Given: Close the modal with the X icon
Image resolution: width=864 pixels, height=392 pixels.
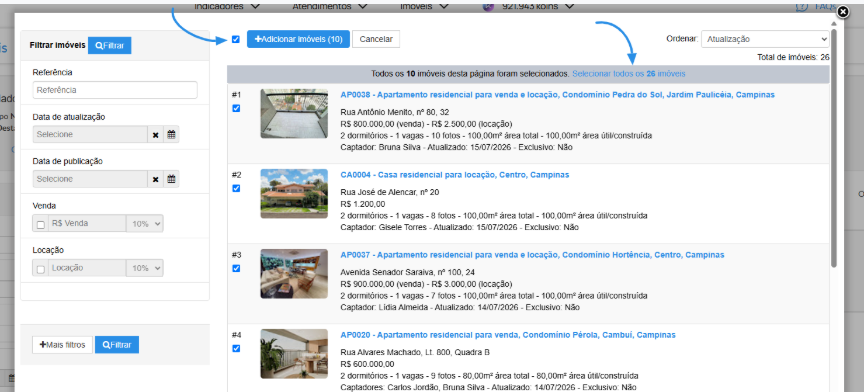Looking at the screenshot, I should 843,12.
